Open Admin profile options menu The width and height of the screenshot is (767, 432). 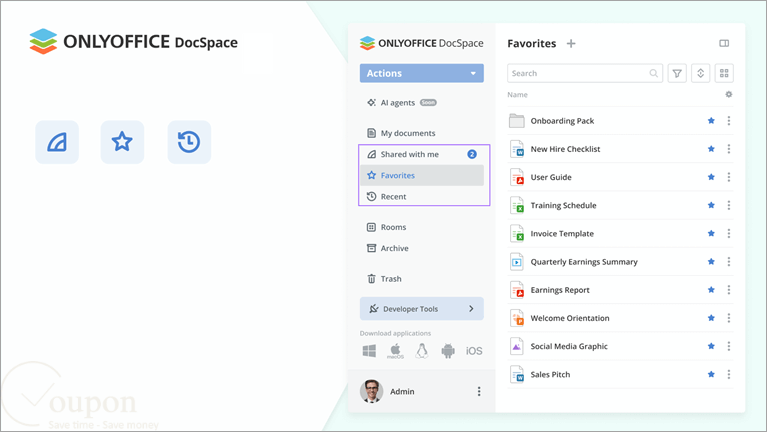point(479,391)
